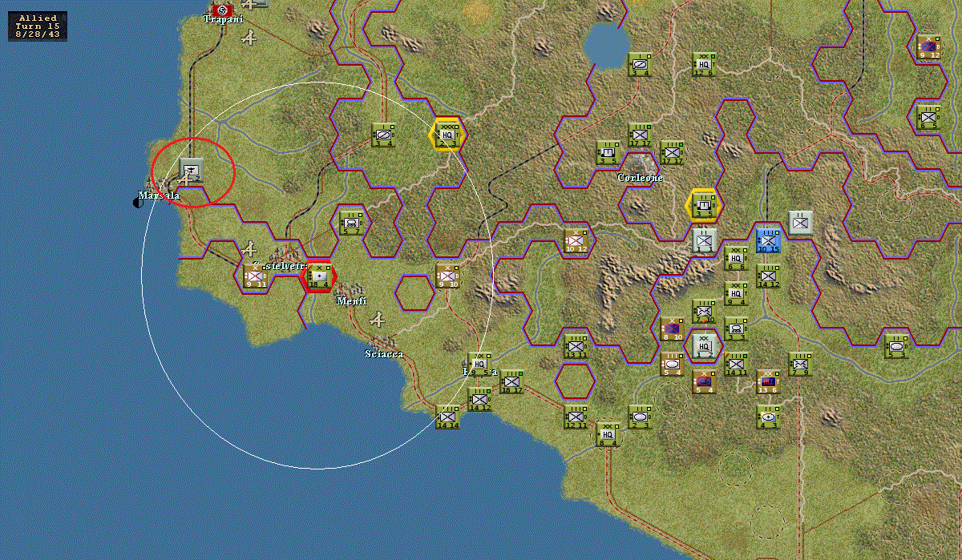Select the HQ 9-5 unit on the coast
Viewport: 962px width, 560px height.
coord(479,364)
